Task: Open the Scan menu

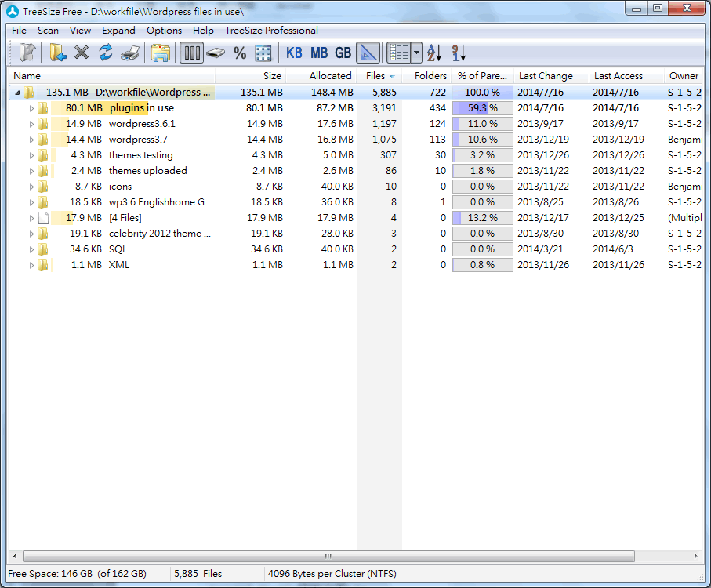Action: pos(48,31)
